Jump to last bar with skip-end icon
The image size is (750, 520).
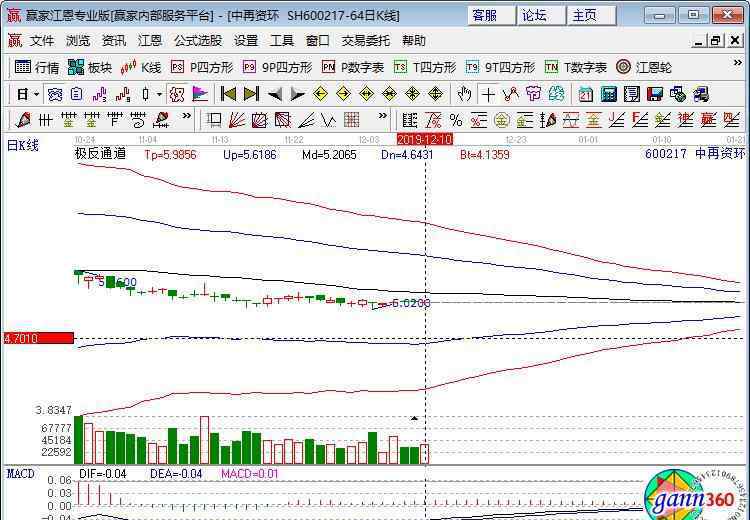pos(252,94)
